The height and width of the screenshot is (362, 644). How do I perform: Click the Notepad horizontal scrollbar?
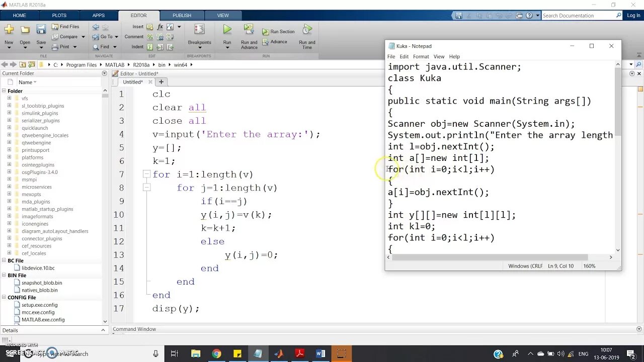pos(490,257)
